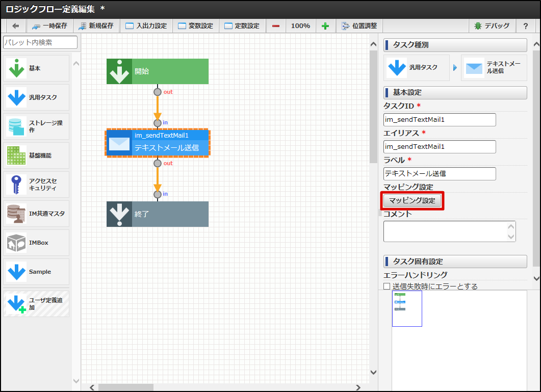
Task: Open the ストレージ操作 palette category
Action: [x=36, y=126]
